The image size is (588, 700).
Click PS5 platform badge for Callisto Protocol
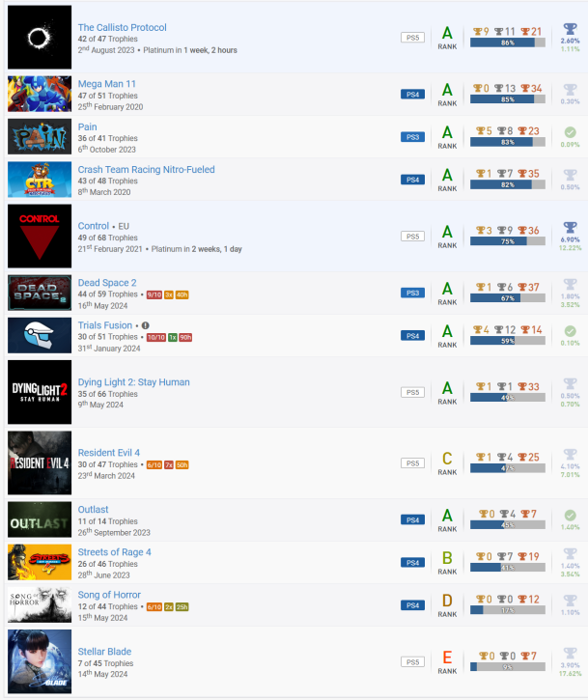pos(412,38)
